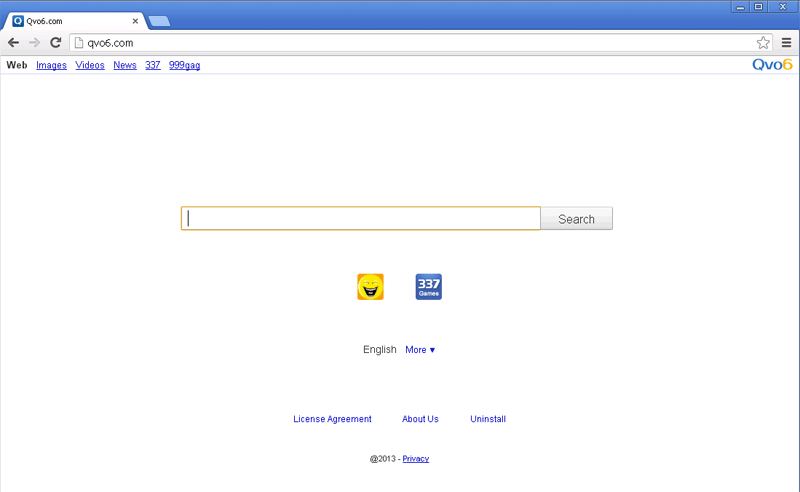This screenshot has height=492, width=800.
Task: Open the laughing smiley face shortcut
Action: [x=370, y=287]
